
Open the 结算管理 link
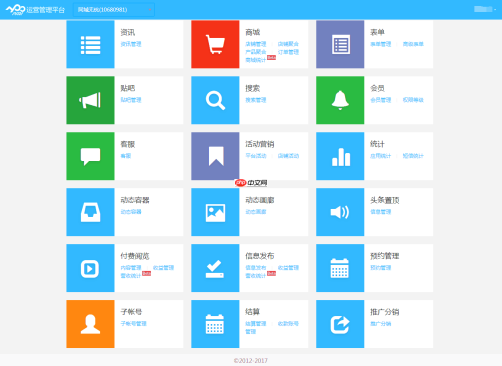tap(256, 324)
